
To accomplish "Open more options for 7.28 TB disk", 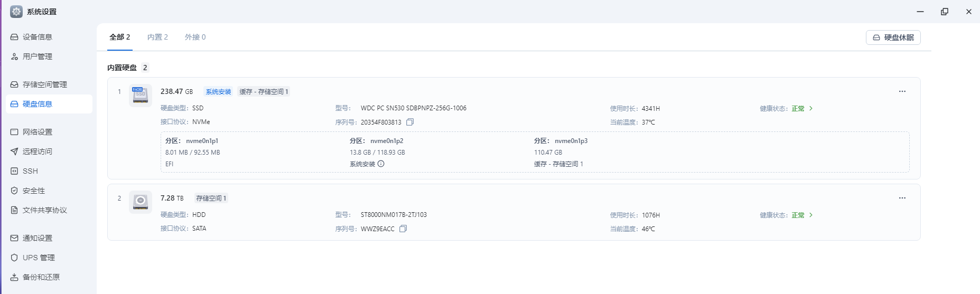I will [902, 198].
